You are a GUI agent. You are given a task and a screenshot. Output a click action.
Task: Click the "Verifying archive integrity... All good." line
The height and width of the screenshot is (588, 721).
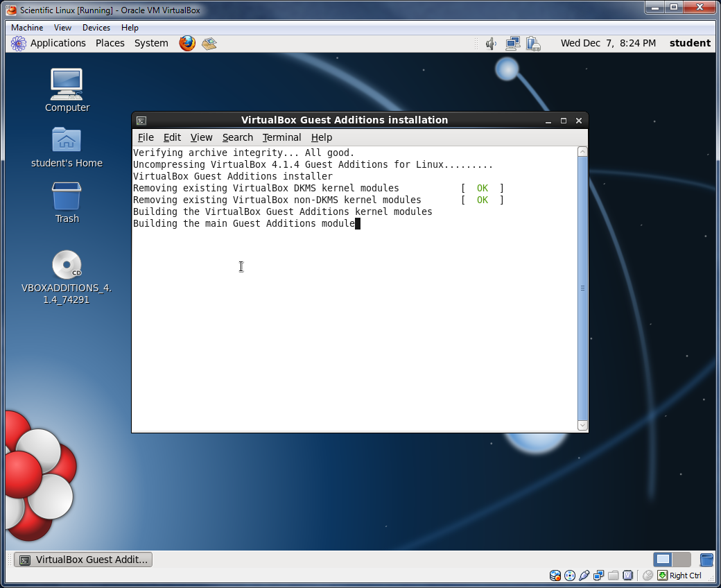pos(244,153)
